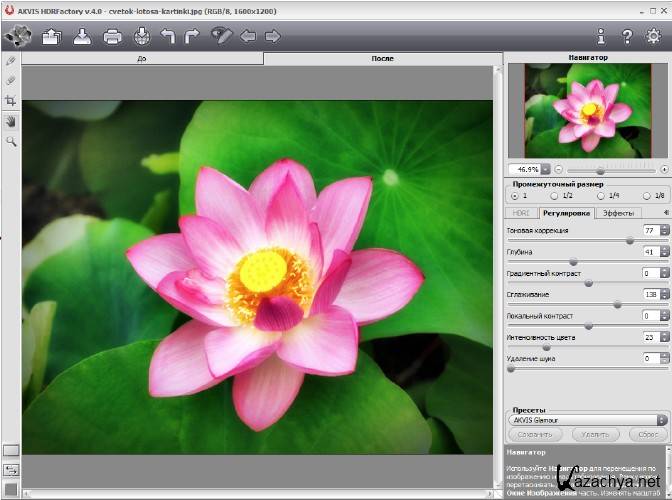Select the 1/2 intermediate size radio button
The height and width of the screenshot is (500, 672).
(555, 196)
